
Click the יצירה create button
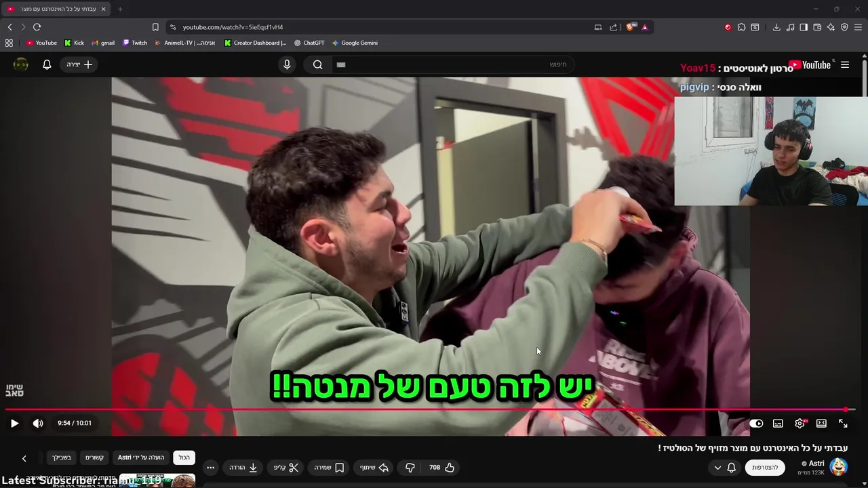(x=79, y=64)
